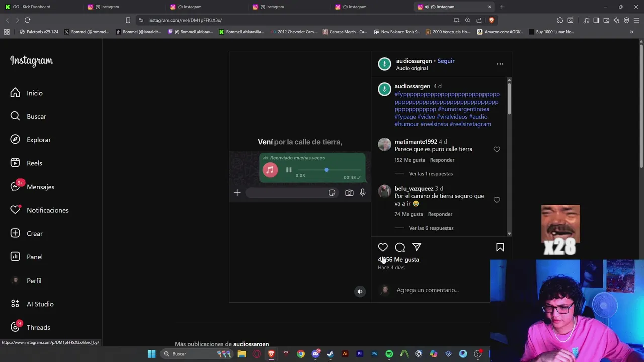The width and height of the screenshot is (644, 362).
Task: Expand 'Ver las 1 respuestas' replies
Action: pos(431,174)
